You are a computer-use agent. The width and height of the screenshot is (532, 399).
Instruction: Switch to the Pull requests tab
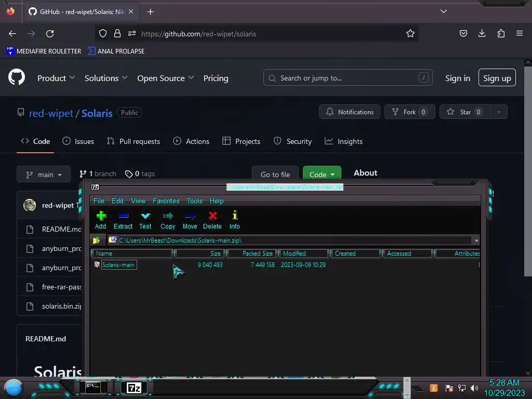tap(134, 141)
